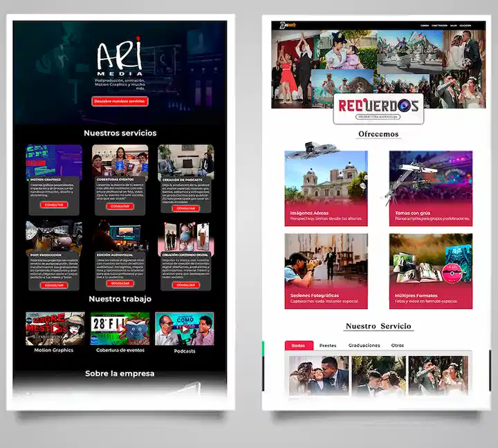The width and height of the screenshot is (498, 448).
Task: Click Consultar under Creación de Podcasts card
Action: (x=186, y=208)
